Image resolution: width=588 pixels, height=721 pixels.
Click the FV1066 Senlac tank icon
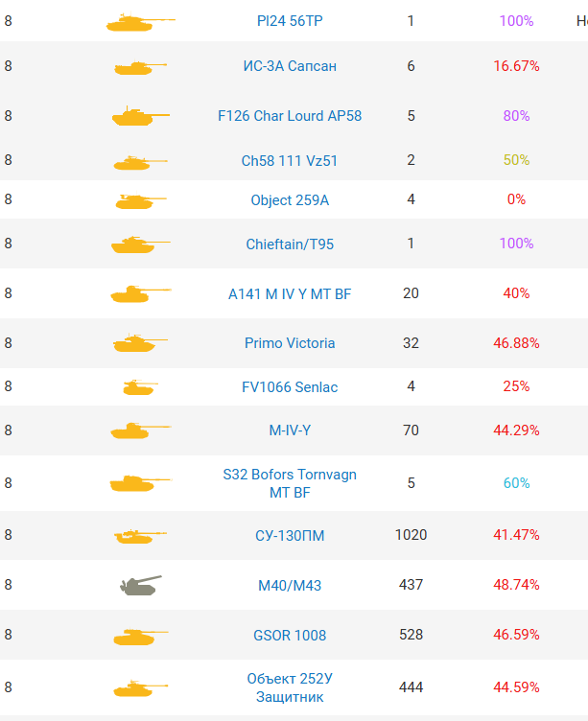tap(140, 387)
